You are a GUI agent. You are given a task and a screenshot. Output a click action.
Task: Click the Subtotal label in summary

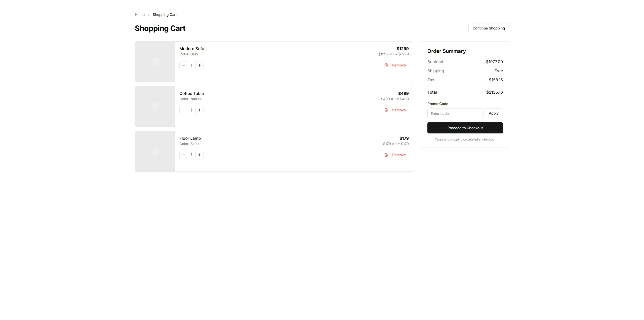click(x=435, y=62)
